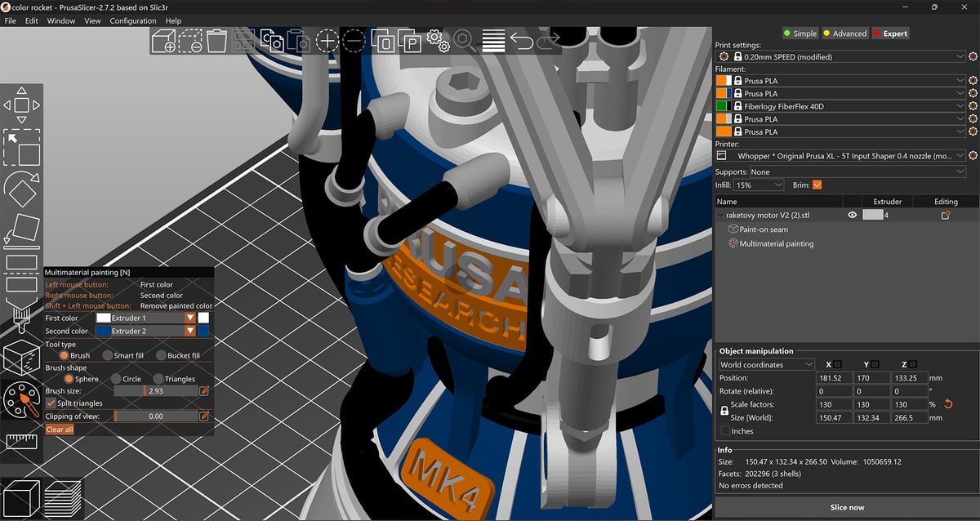Select the cube FDM supports painting tool
The image size is (980, 521).
tap(22, 358)
